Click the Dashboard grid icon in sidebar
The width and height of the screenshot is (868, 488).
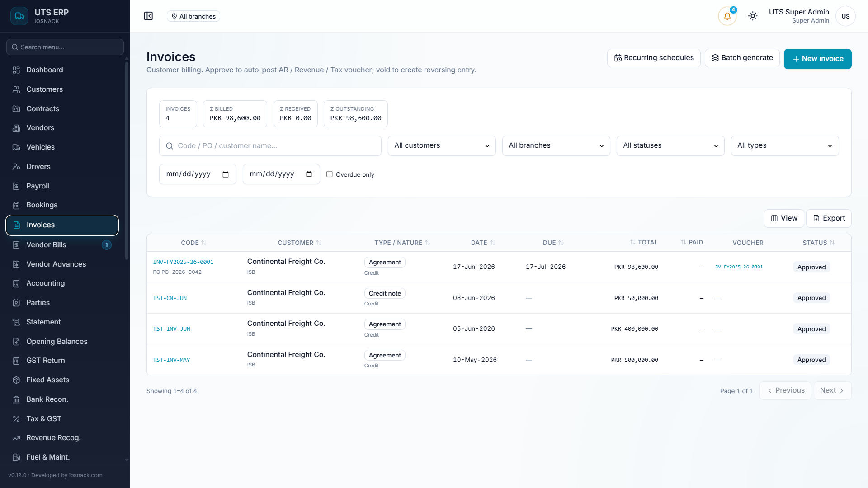tap(16, 70)
